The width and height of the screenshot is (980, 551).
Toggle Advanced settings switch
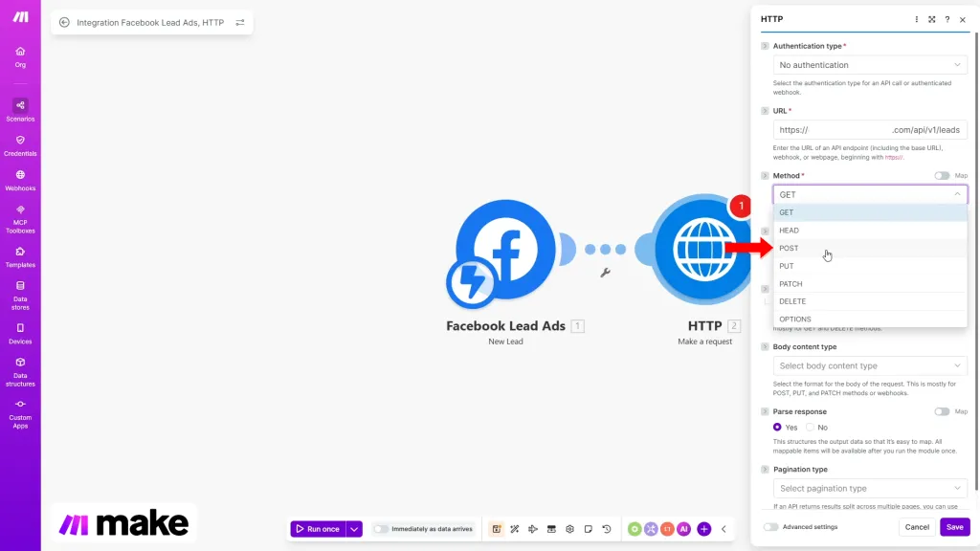pos(770,527)
